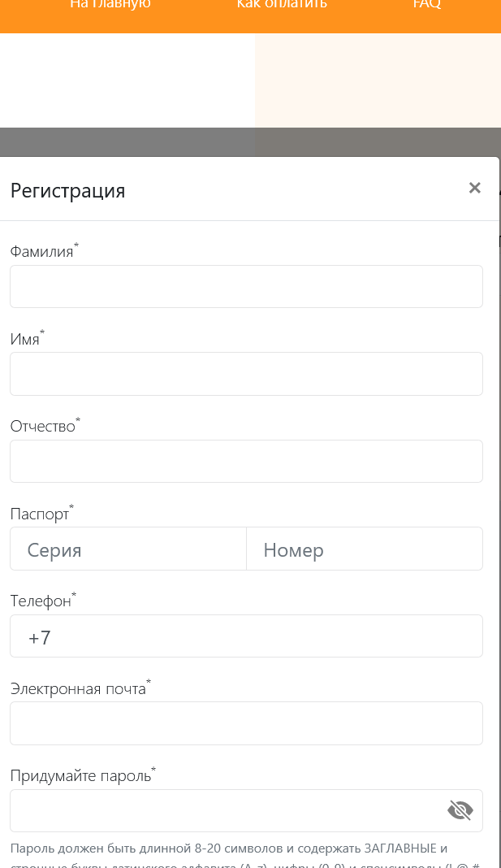
Task: Click the Паспорт label text
Action: [x=40, y=514]
